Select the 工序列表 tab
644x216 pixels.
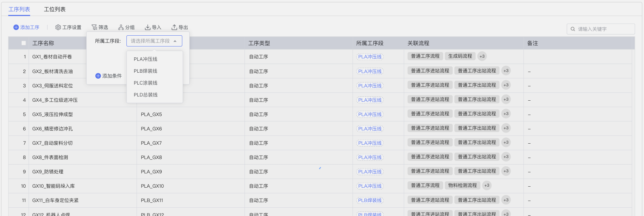click(x=19, y=9)
